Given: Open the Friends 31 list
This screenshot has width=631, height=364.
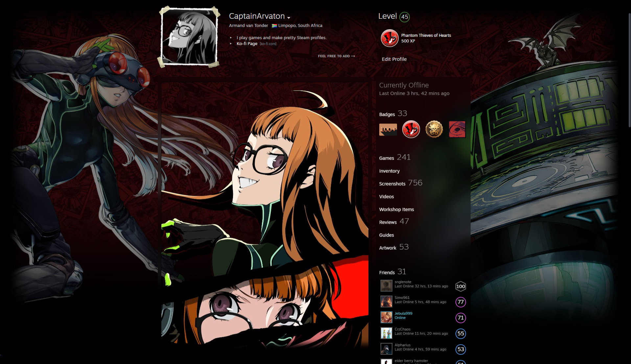Looking at the screenshot, I should pos(392,272).
